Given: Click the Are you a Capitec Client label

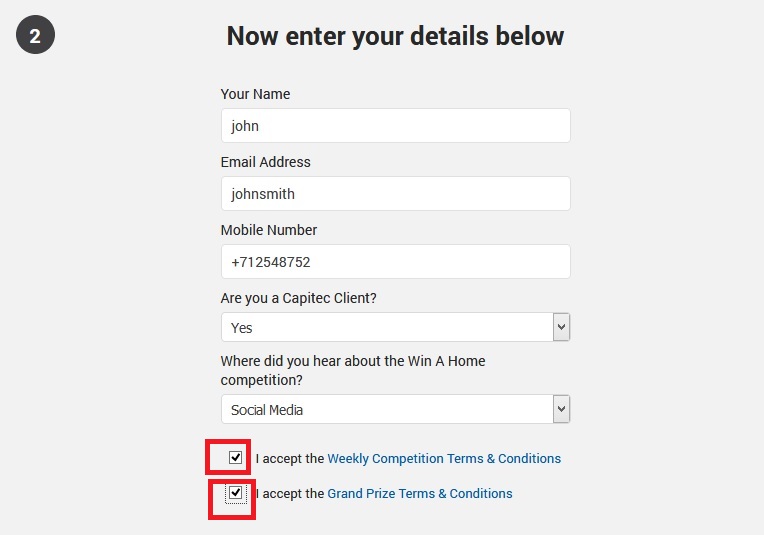Looking at the screenshot, I should pos(313,298).
